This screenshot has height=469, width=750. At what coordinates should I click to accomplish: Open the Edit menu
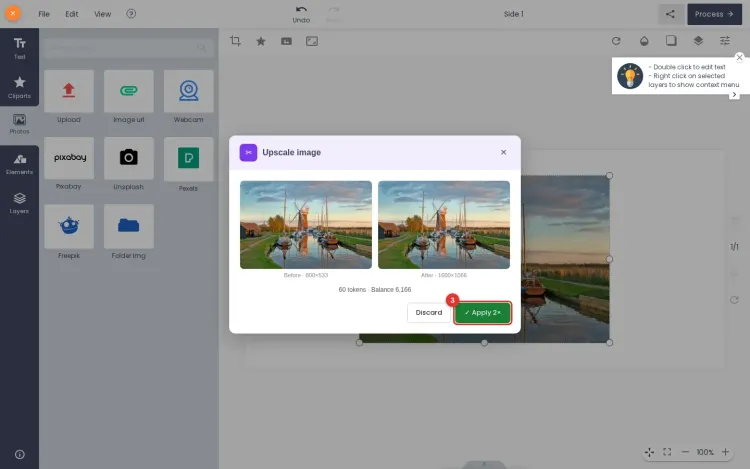[x=72, y=14]
